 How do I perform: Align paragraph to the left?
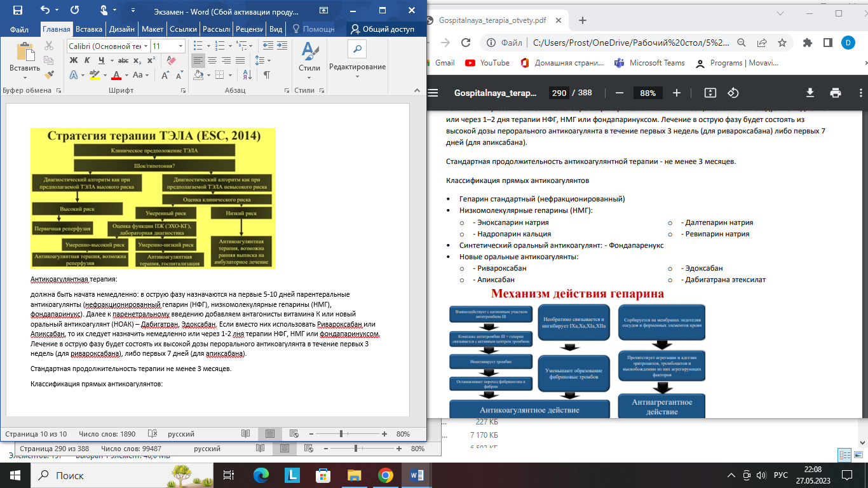click(198, 61)
